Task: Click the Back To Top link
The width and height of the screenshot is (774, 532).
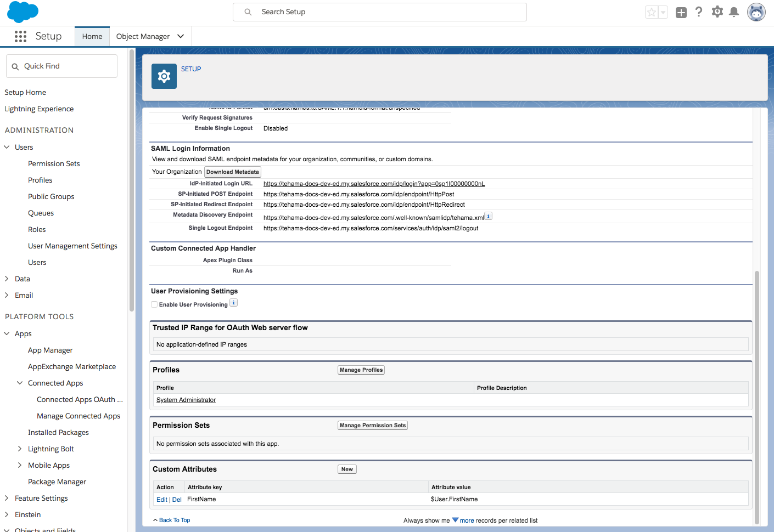Action: [175, 520]
